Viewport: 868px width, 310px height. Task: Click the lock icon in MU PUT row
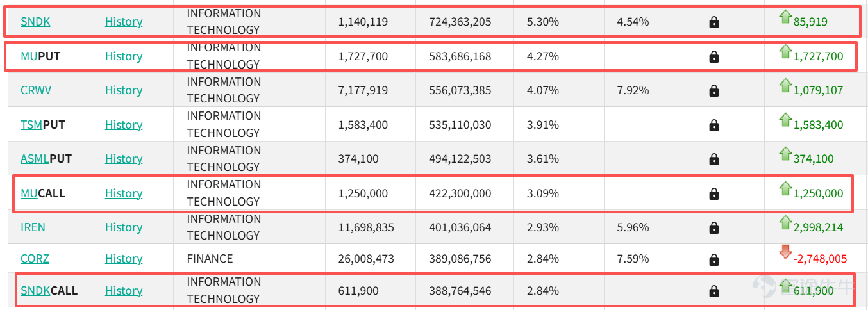[714, 56]
